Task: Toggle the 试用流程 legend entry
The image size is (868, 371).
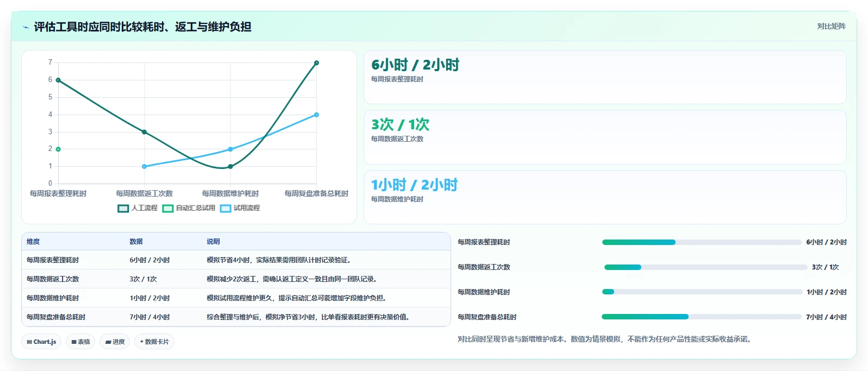Action: coord(240,208)
